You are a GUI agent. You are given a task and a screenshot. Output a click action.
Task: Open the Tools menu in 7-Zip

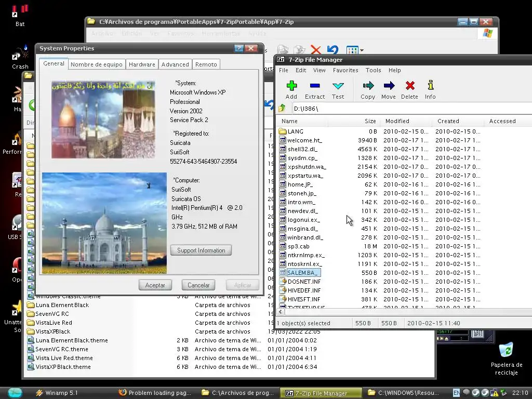pos(373,70)
